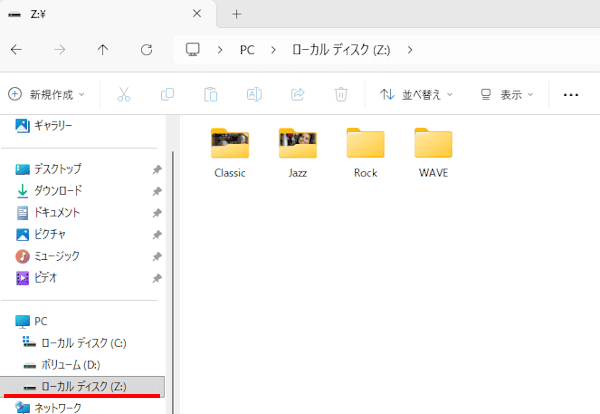Click the Paste clipboard icon
This screenshot has height=414, width=600.
(211, 94)
